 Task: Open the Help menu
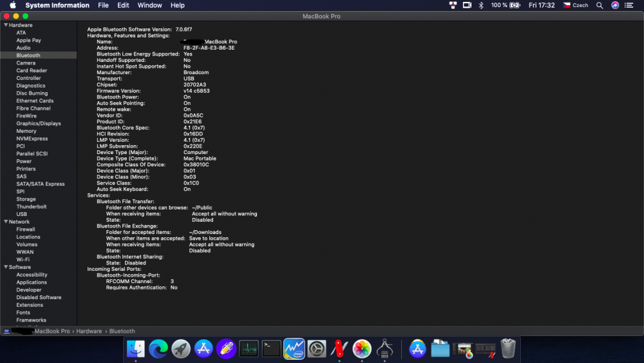[x=178, y=5]
